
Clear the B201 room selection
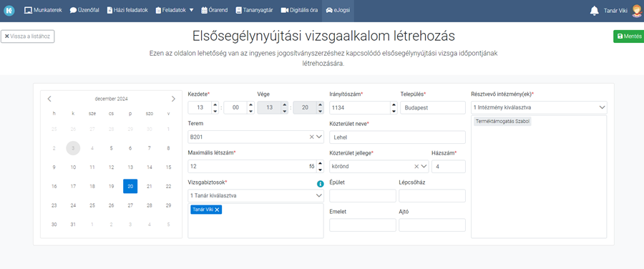click(x=312, y=137)
